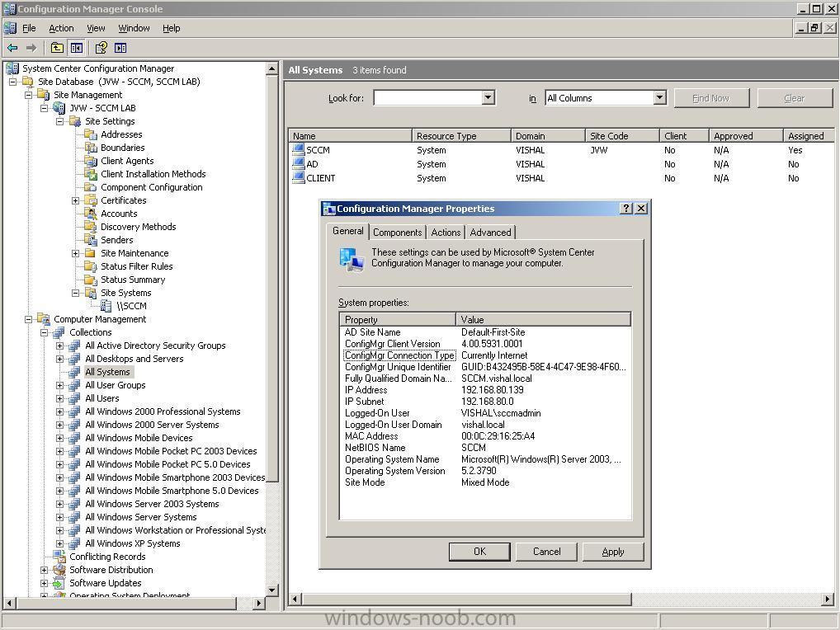This screenshot has height=630, width=840.
Task: Click Apply in the properties dialog
Action: point(613,552)
